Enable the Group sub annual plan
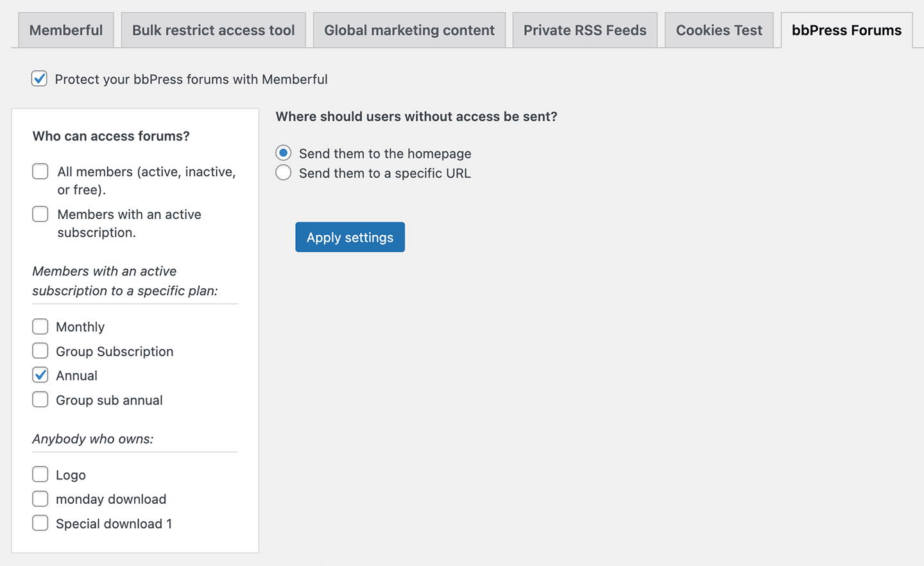 [40, 399]
